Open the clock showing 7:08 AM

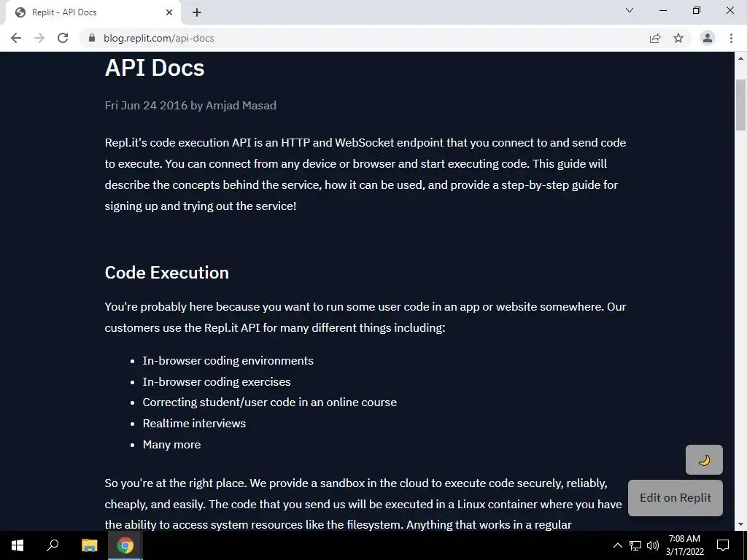684,545
